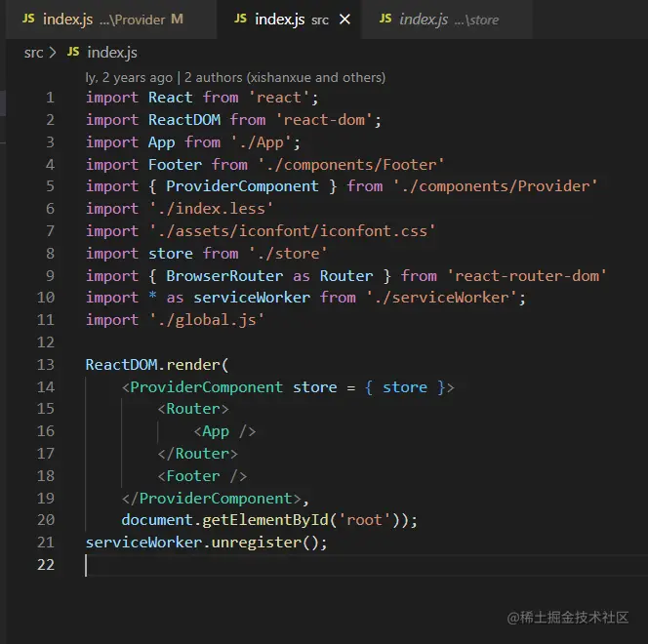Click the opening Router tag on line 15

tap(193, 409)
